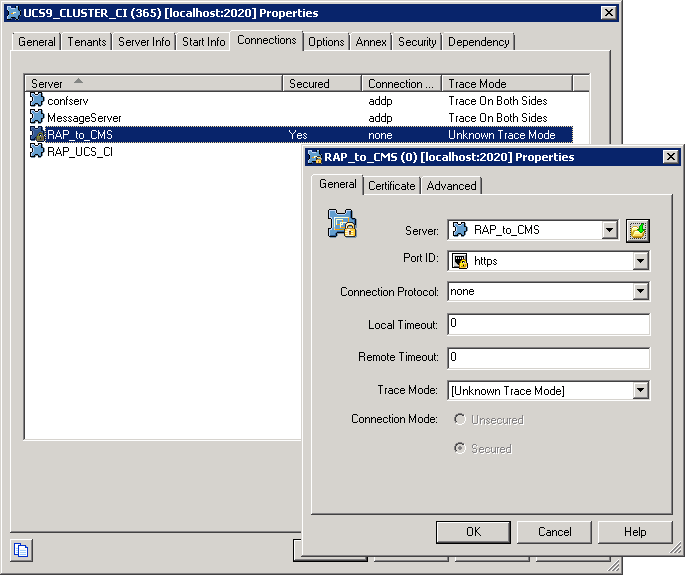Viewport: 686px width, 576px height.
Task: Click the RAP_to_CMS row icon in list
Action: [x=37, y=134]
